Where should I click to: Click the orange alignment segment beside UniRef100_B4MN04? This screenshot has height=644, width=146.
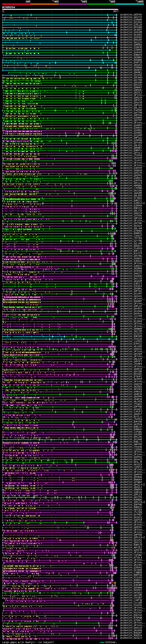[114, 583]
